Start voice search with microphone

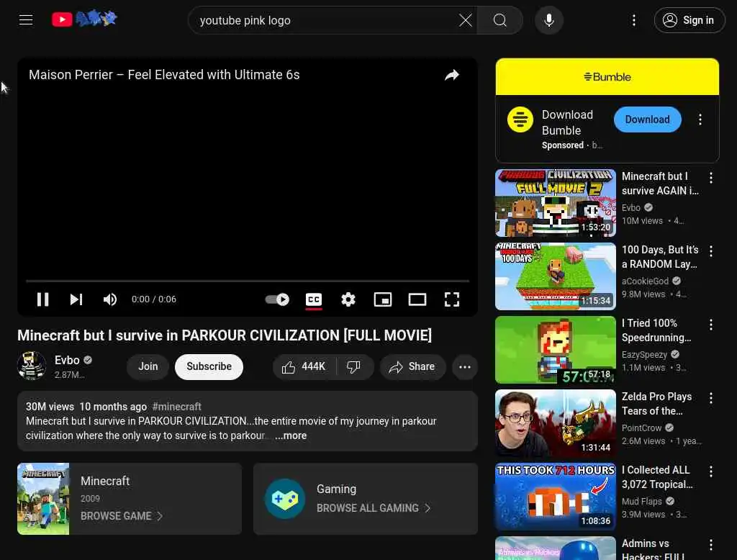tap(549, 20)
